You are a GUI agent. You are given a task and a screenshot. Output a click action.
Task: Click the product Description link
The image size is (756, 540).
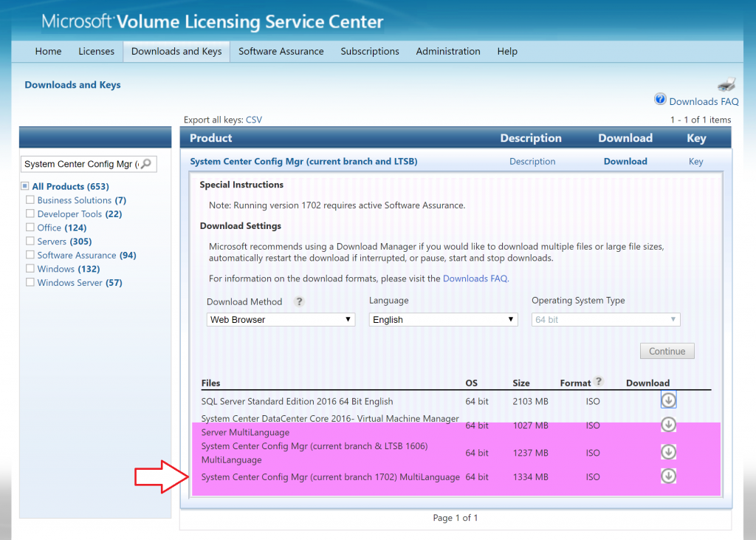532,162
